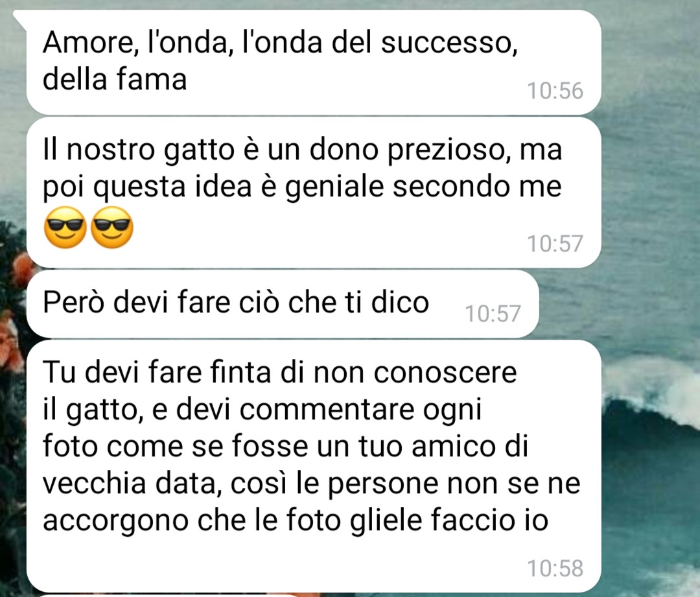
Task: Select the 'Il nostro gatto' message bubble
Action: [x=314, y=193]
